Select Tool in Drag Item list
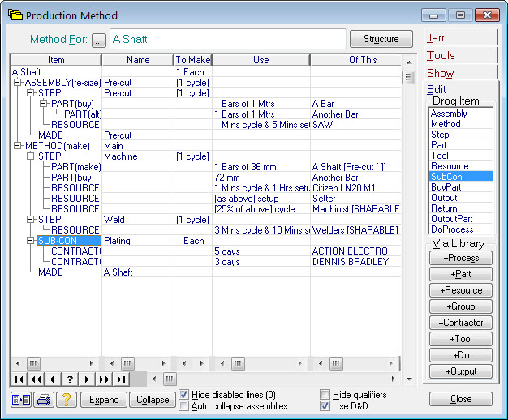Viewport: 508px width, 420px height. tap(460, 156)
